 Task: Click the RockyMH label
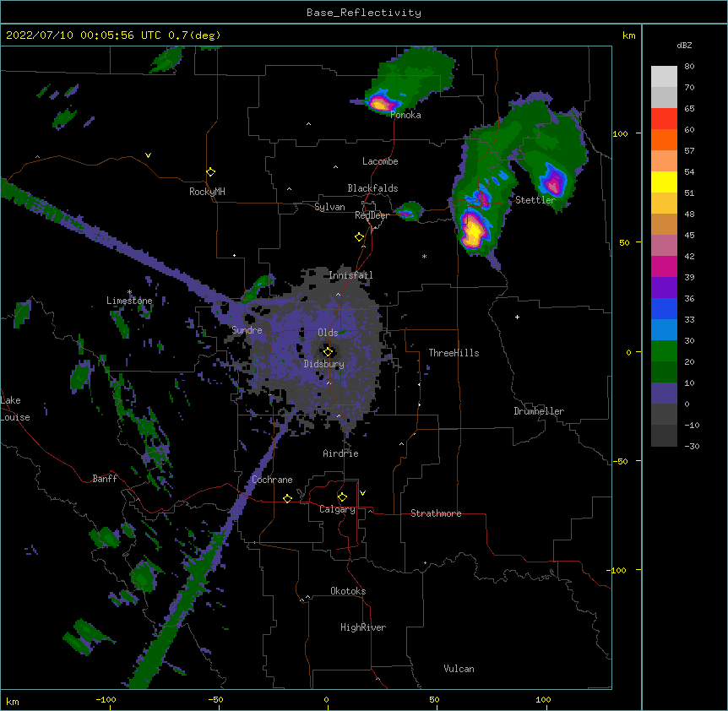(x=207, y=192)
